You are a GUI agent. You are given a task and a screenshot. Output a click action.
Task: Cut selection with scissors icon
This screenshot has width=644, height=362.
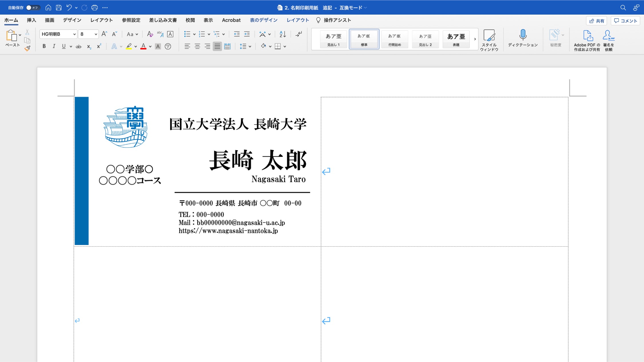27,32
